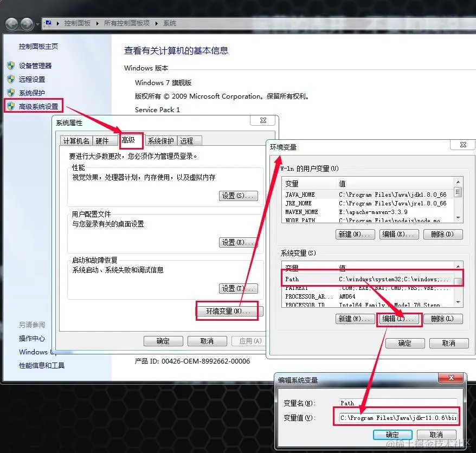Click 设置(T) button under 启动和故障恢复
Image resolution: width=476 pixels, height=453 pixels.
pos(239,288)
